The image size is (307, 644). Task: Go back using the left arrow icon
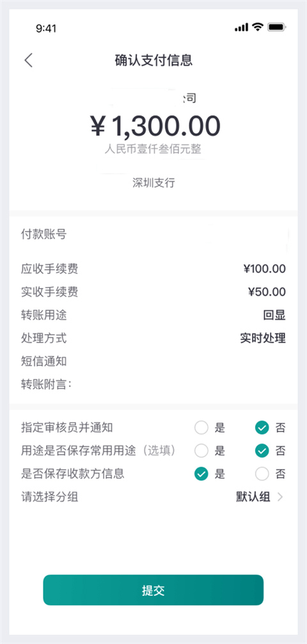(28, 60)
